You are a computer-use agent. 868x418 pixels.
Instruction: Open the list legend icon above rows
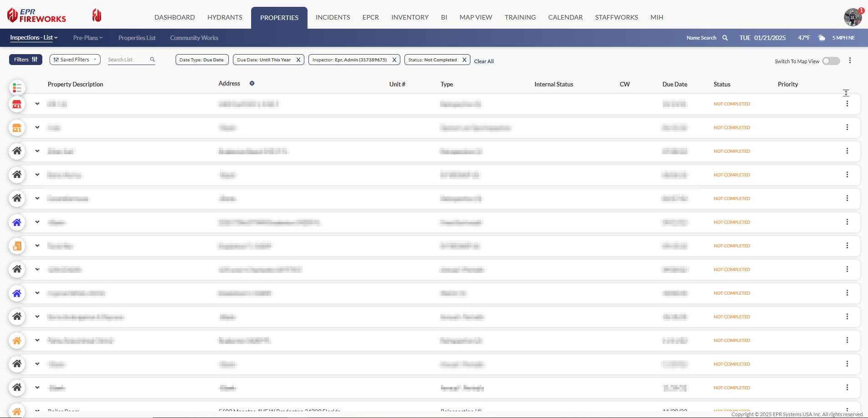coord(17,87)
